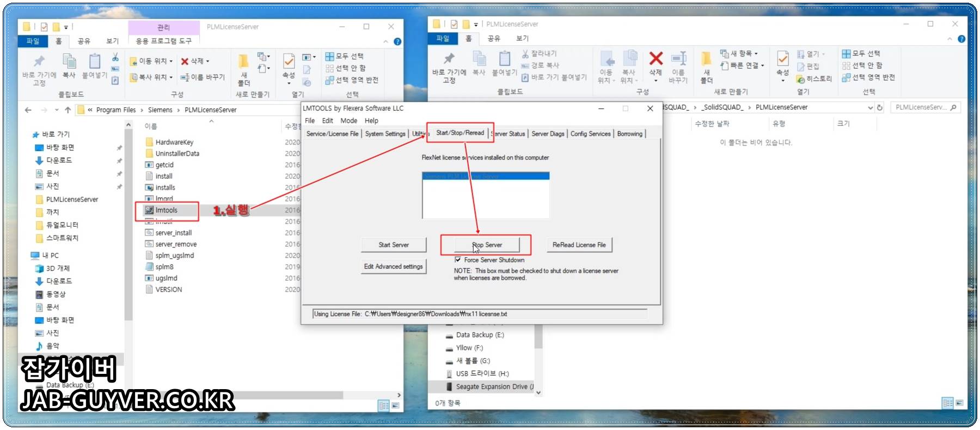Click Program Files in left address path
This screenshot has width=980, height=430.
click(x=116, y=110)
